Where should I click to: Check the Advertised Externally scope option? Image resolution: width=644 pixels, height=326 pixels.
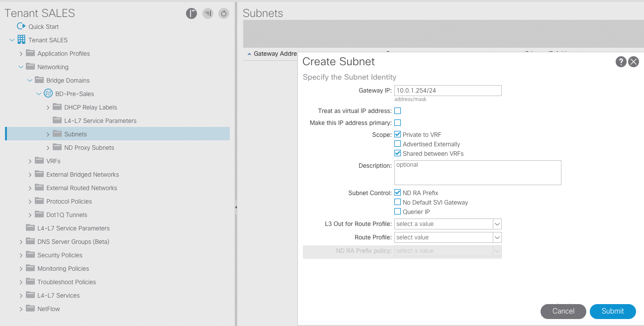397,144
